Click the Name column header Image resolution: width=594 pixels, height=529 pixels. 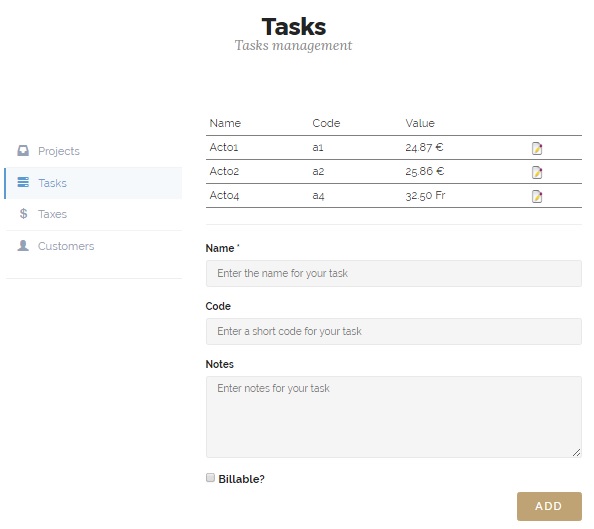(225, 123)
